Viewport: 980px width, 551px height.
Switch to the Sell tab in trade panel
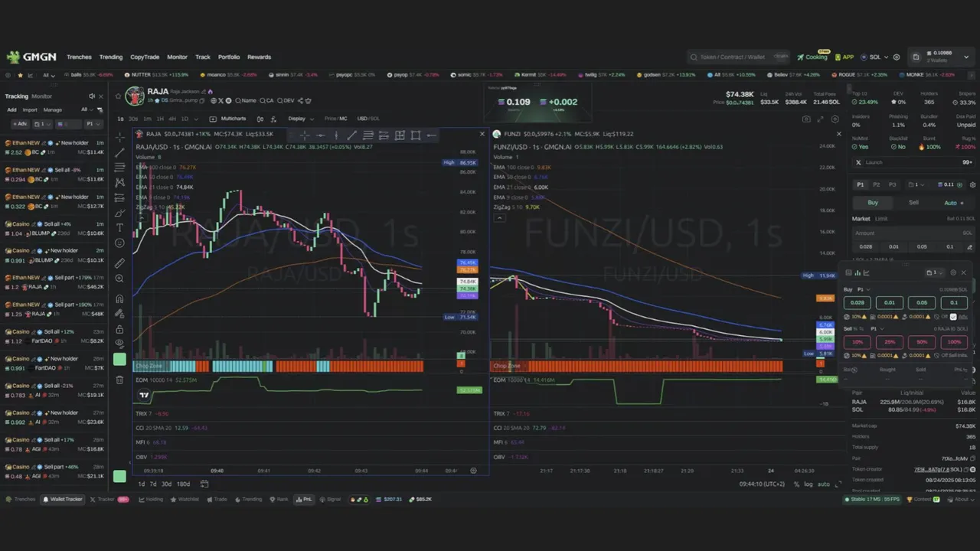(x=913, y=203)
